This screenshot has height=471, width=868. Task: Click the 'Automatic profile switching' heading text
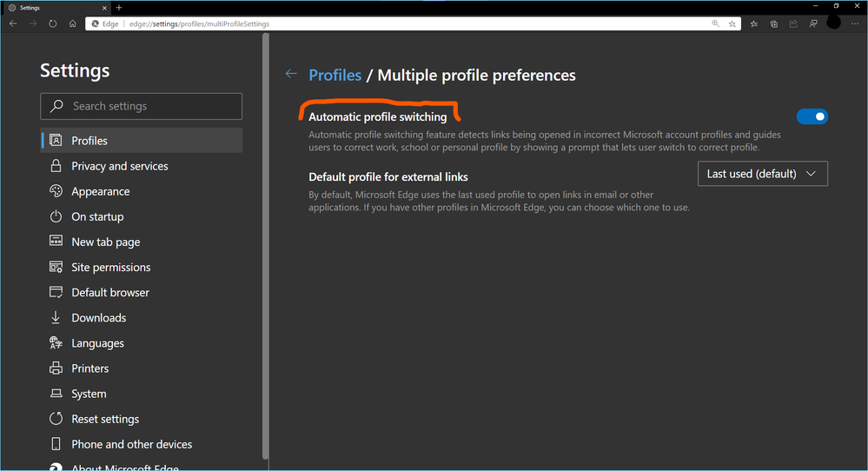click(x=378, y=116)
